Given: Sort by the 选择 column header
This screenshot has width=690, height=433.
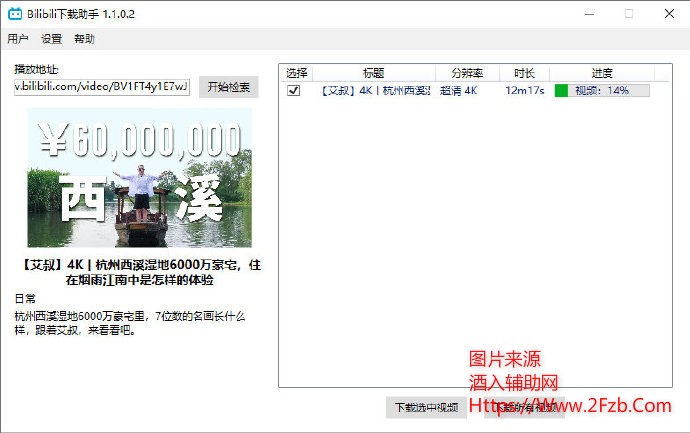Looking at the screenshot, I should click(296, 73).
